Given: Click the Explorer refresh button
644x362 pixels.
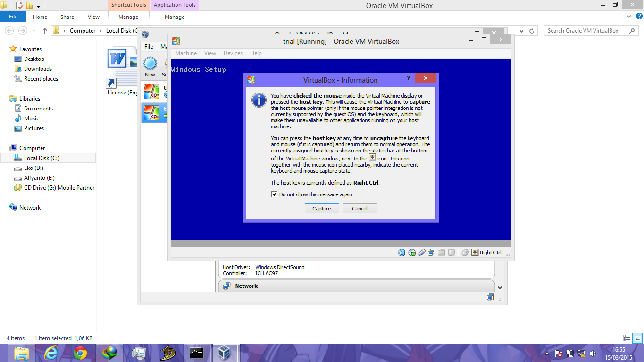Looking at the screenshot, I should point(532,31).
